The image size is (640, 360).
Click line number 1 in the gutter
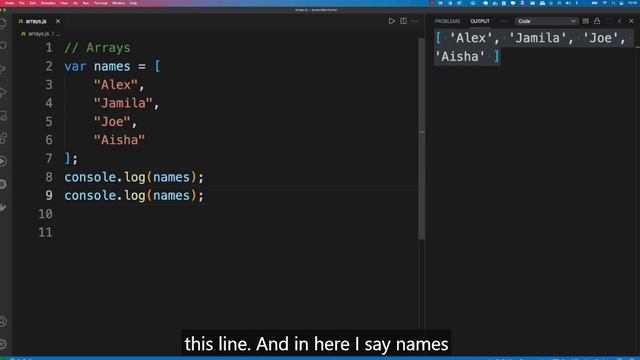tap(49, 48)
